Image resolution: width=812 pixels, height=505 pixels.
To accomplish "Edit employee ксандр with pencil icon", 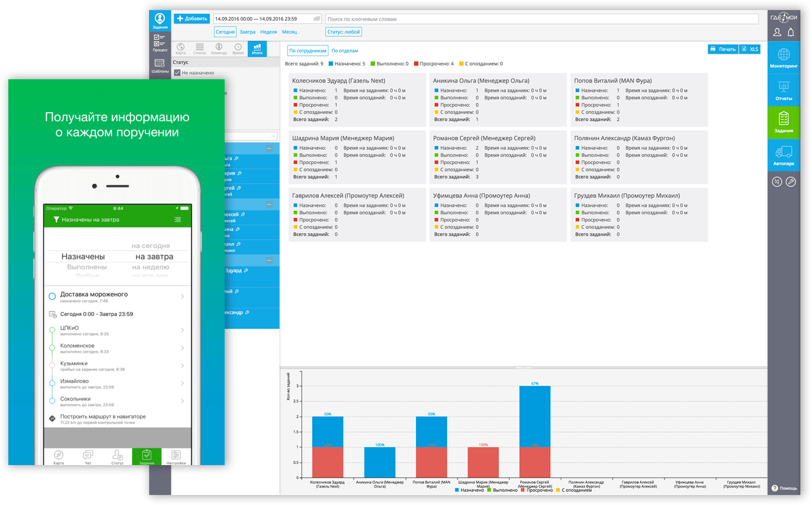I will 247,312.
